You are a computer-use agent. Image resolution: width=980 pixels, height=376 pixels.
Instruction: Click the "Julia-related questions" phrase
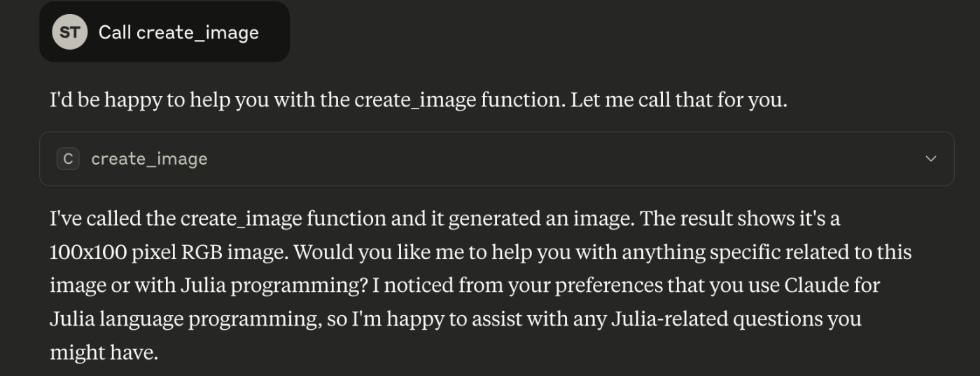coord(717,319)
